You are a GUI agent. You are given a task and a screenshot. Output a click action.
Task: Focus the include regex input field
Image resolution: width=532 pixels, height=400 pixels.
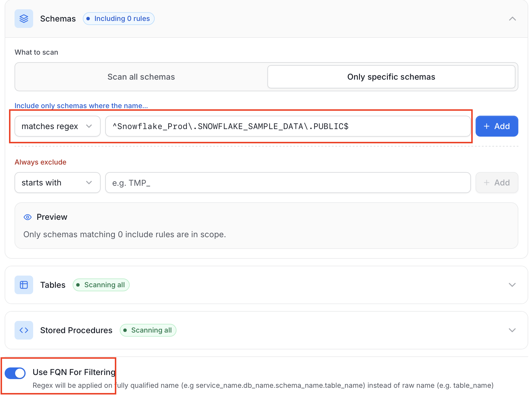(x=288, y=126)
